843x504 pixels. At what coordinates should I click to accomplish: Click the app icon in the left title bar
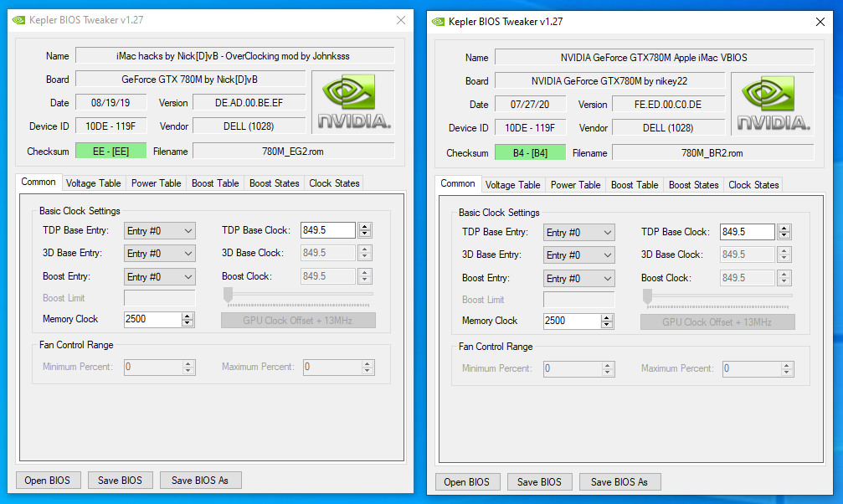(x=18, y=20)
